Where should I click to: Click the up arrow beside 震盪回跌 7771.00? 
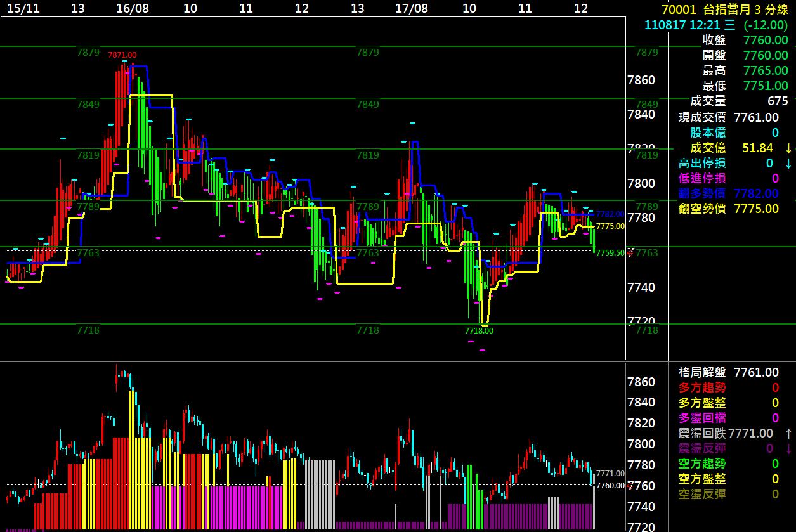tap(788, 433)
